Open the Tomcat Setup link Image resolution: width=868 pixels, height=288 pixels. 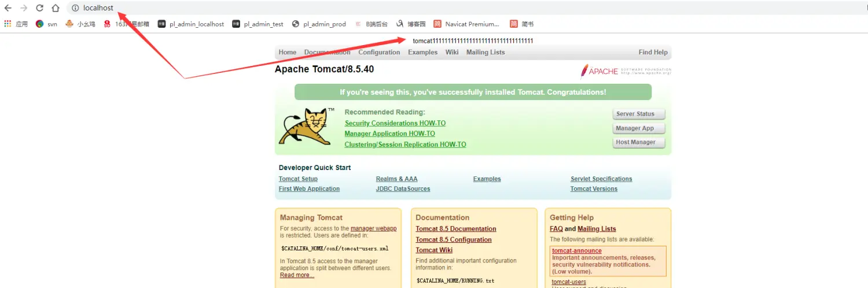coord(298,179)
